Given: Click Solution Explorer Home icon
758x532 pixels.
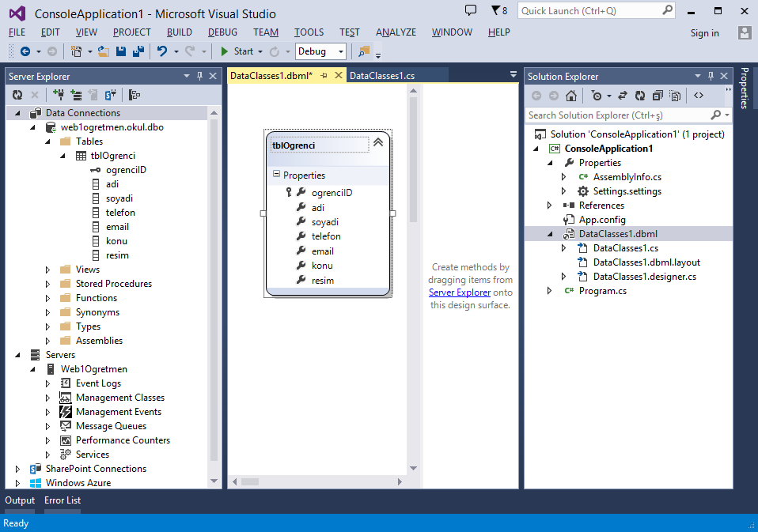Looking at the screenshot, I should click(x=571, y=96).
